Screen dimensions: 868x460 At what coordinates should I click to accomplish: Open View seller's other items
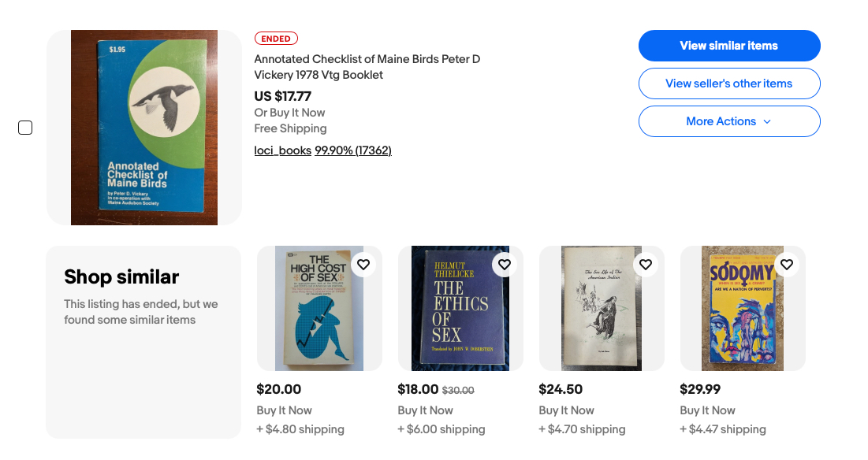tap(729, 83)
